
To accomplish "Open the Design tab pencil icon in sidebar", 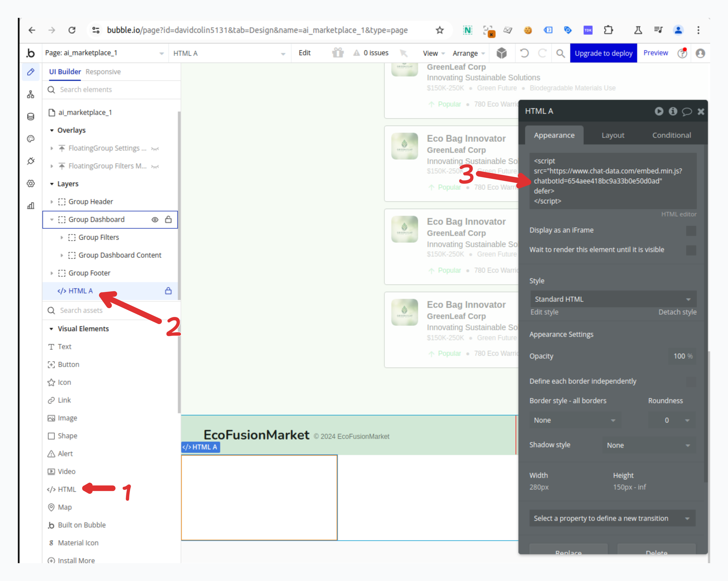I will (31, 72).
